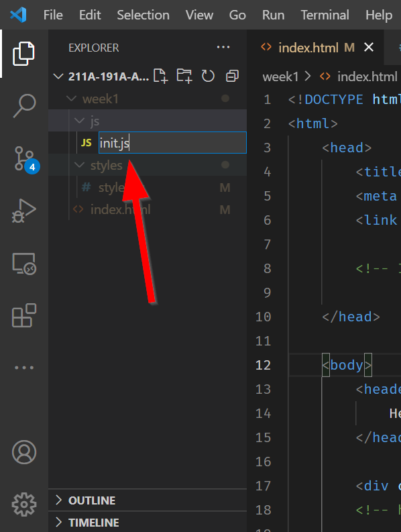
Task: Open the Run and Debug view
Action: pyautogui.click(x=23, y=211)
